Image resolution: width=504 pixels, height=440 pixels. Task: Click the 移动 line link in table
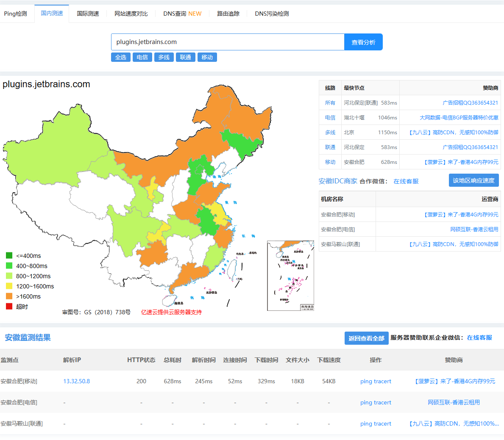(x=330, y=162)
